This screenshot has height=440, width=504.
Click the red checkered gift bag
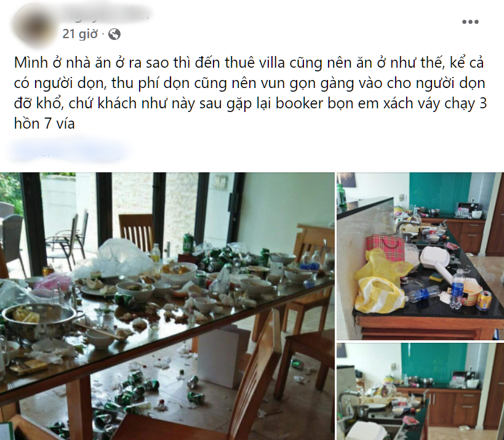(x=385, y=247)
